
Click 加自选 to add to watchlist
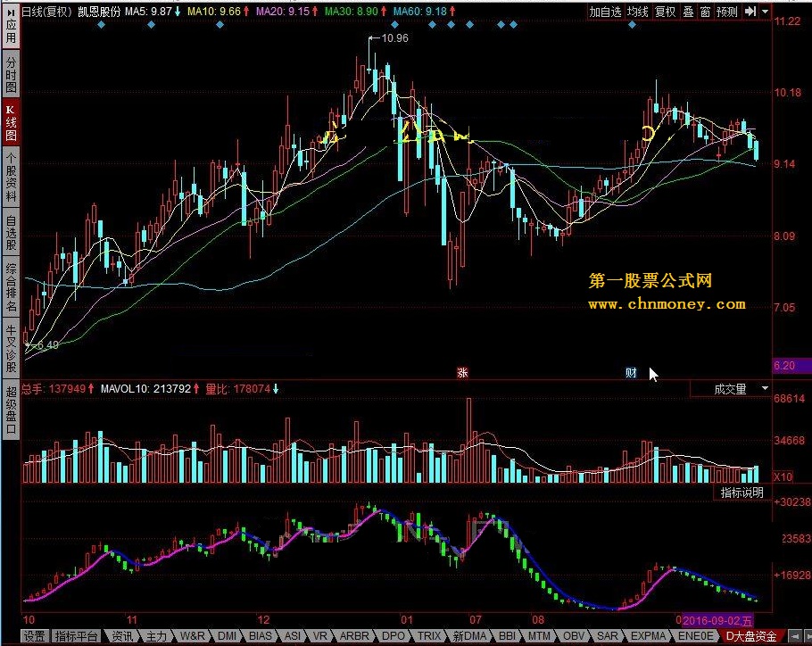pyautogui.click(x=605, y=12)
